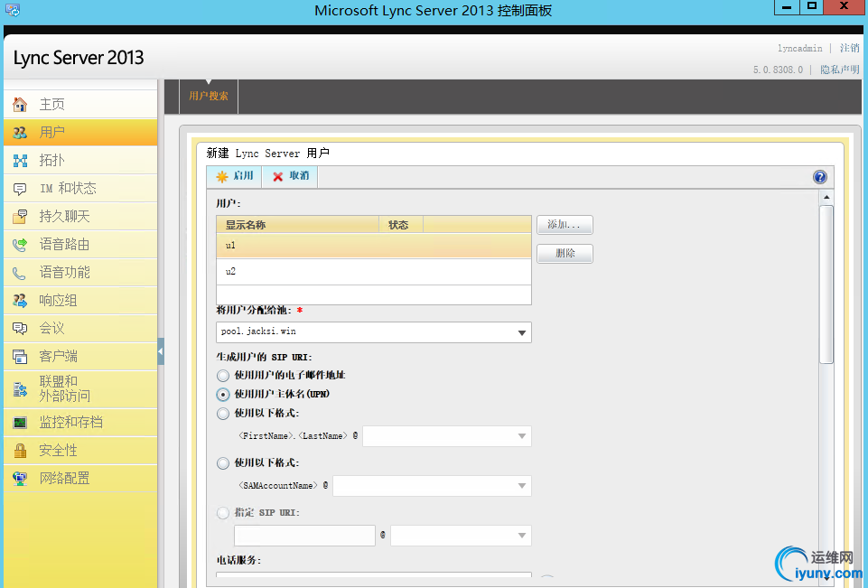Image resolution: width=868 pixels, height=588 pixels.
Task: Click the scrollbar up arrow
Action: [x=826, y=197]
